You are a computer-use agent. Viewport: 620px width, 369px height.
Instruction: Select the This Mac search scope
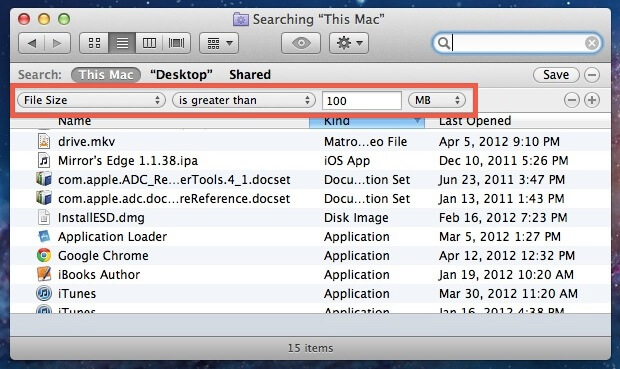coord(106,75)
